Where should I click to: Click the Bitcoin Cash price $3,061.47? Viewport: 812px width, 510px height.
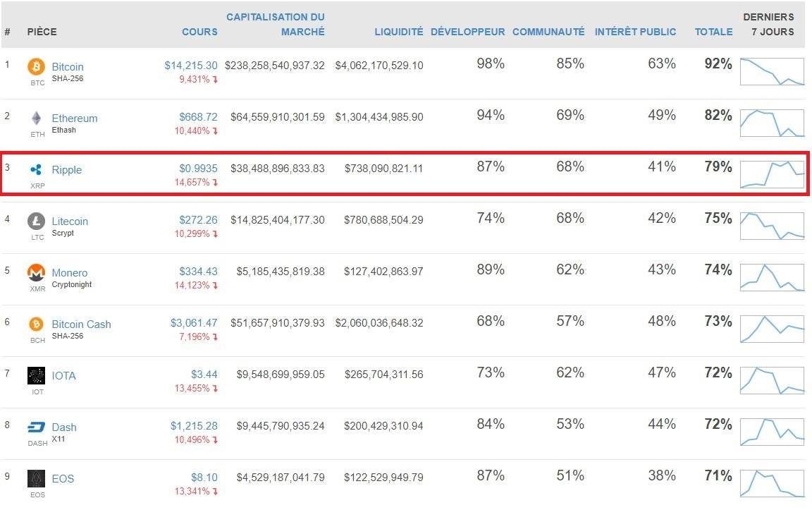coord(195,323)
